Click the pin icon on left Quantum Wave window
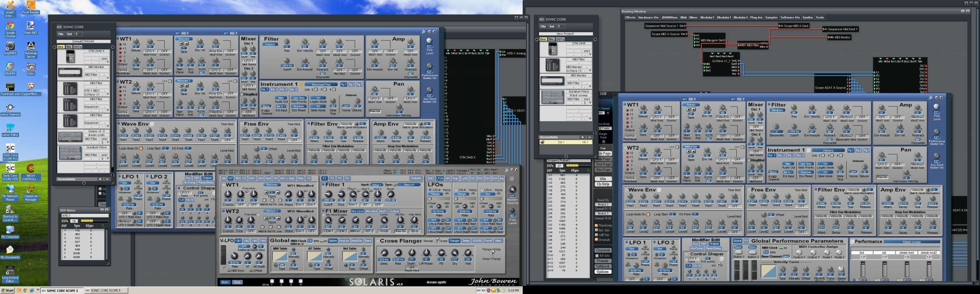 pyautogui.click(x=423, y=32)
